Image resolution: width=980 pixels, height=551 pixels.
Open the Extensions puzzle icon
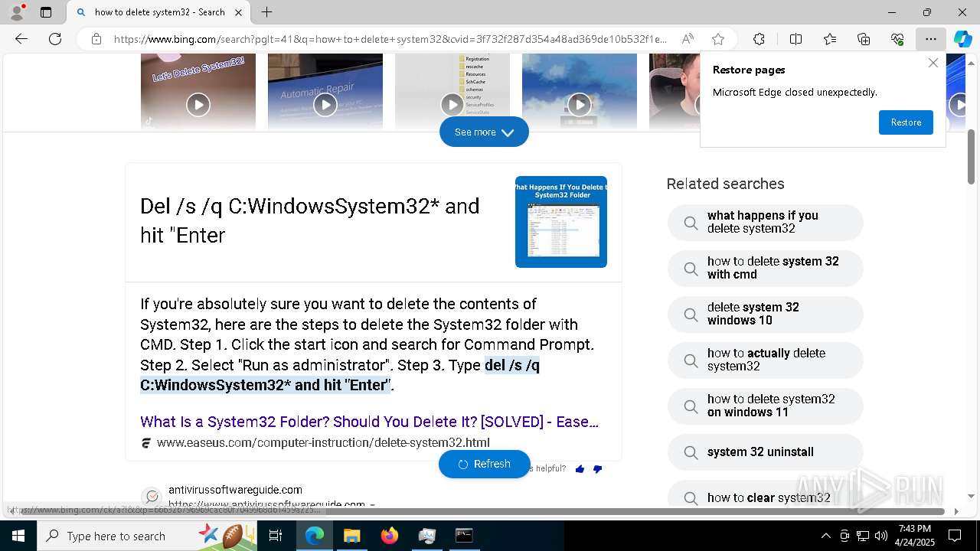[x=759, y=39]
